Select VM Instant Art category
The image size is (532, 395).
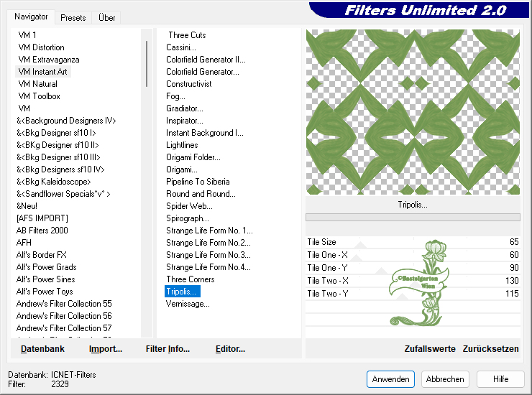[x=42, y=72]
